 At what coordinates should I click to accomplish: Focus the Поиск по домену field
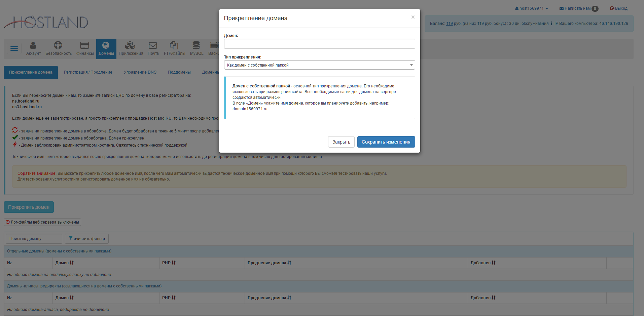[34, 239]
